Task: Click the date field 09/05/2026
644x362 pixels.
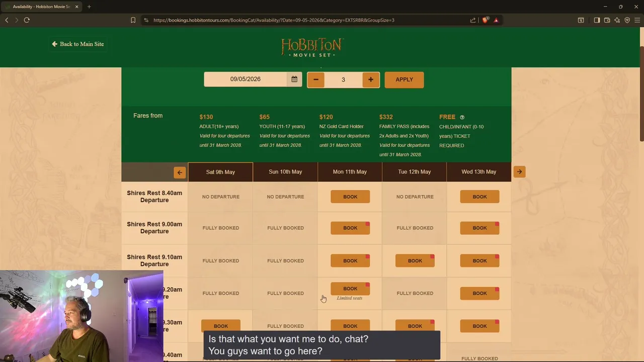Action: 246,79
